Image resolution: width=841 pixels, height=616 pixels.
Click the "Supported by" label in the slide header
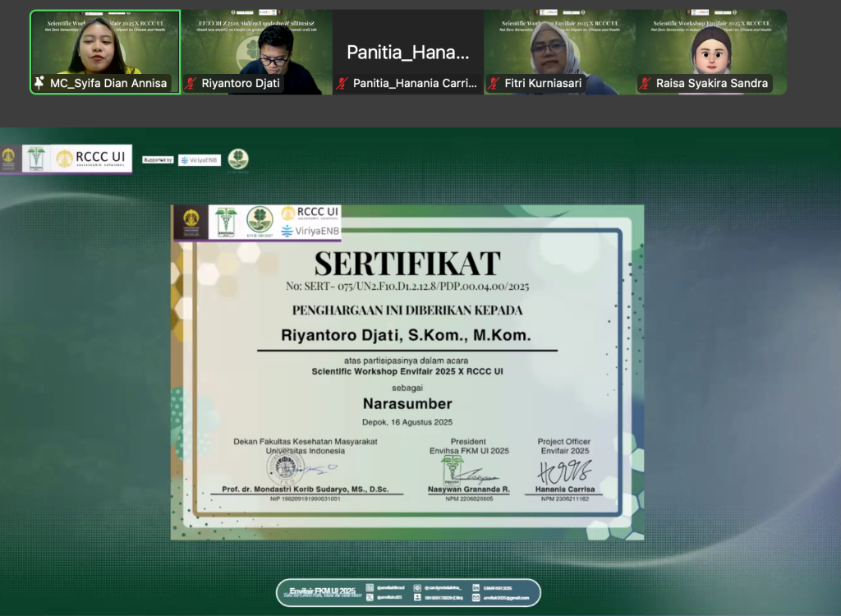[158, 160]
